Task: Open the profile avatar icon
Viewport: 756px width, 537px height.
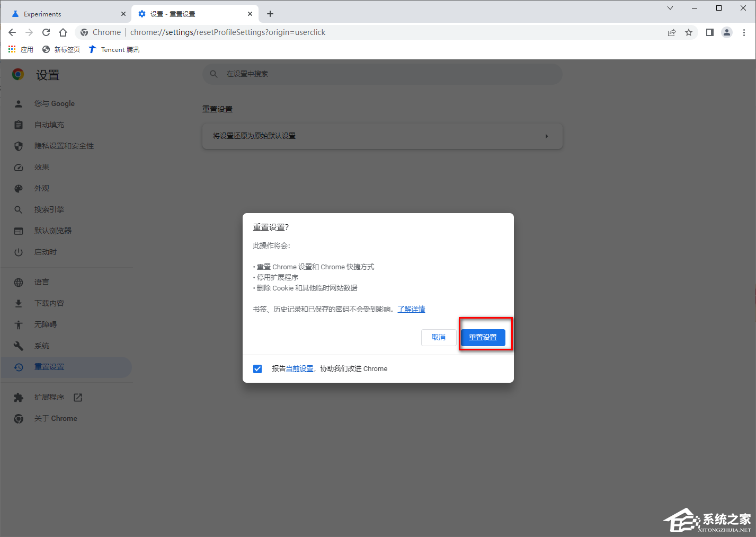Action: point(727,32)
